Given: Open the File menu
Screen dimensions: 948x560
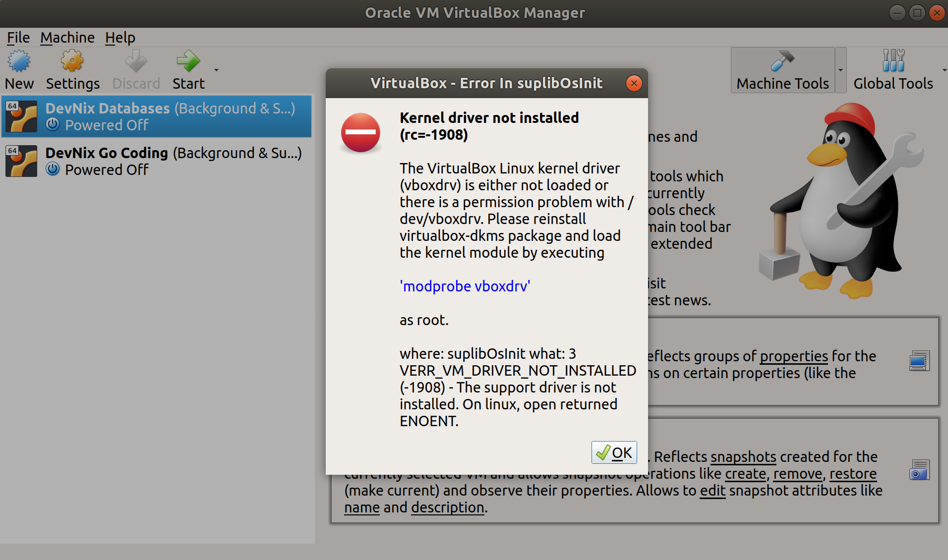Looking at the screenshot, I should 18,38.
